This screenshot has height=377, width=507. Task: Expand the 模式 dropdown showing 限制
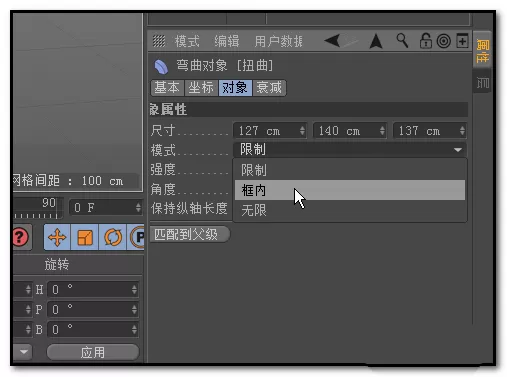coord(349,150)
